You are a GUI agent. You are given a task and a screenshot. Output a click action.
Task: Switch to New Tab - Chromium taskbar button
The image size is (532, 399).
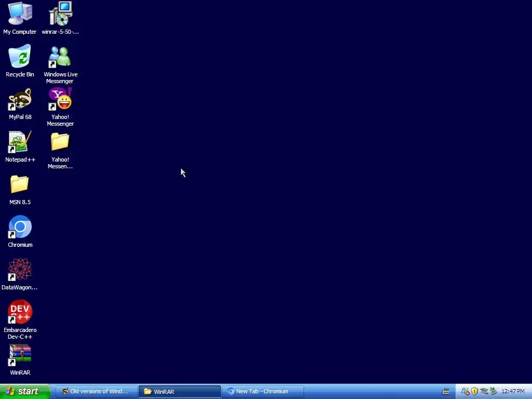pos(263,391)
